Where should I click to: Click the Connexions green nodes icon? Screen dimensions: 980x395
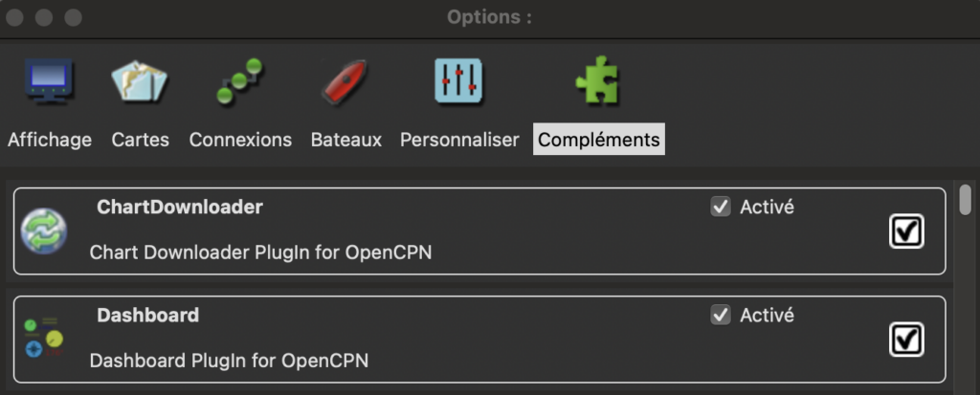click(239, 82)
